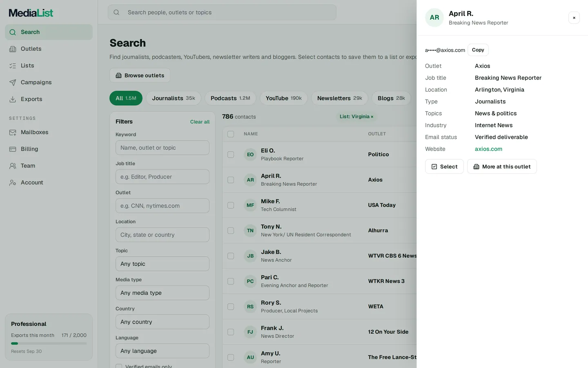
Task: Click Clear all filters
Action: click(200, 122)
